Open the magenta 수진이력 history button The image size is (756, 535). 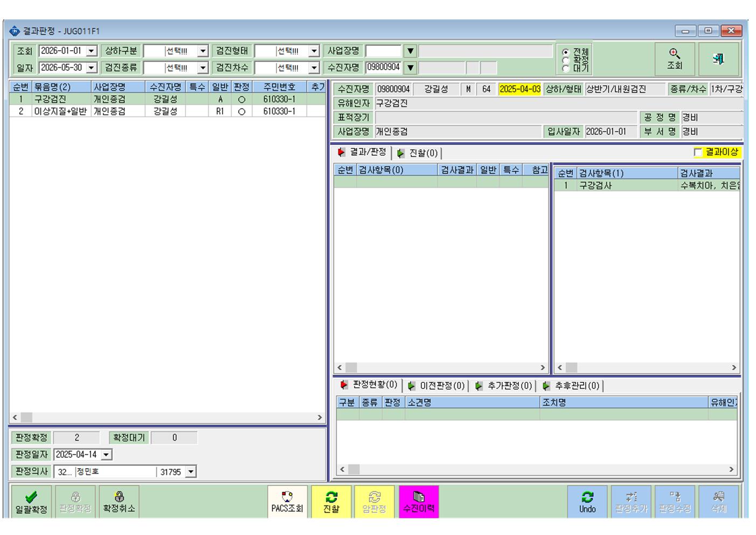[x=419, y=502]
